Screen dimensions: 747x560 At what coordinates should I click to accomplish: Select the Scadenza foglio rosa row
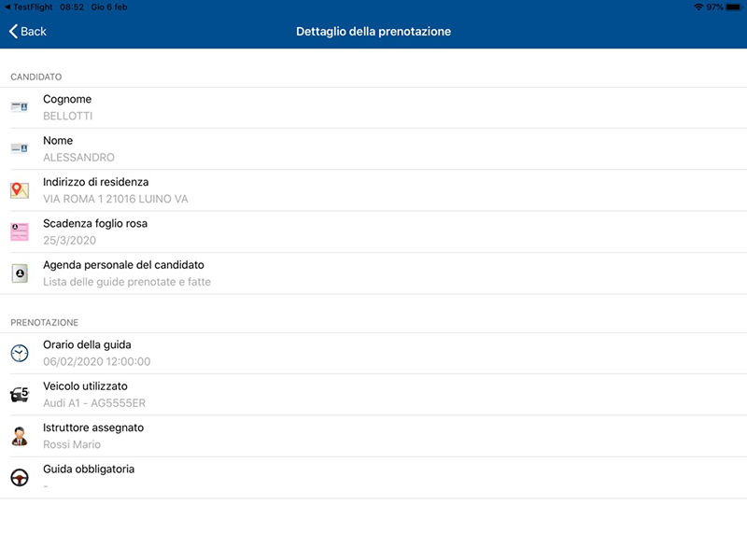click(x=373, y=231)
